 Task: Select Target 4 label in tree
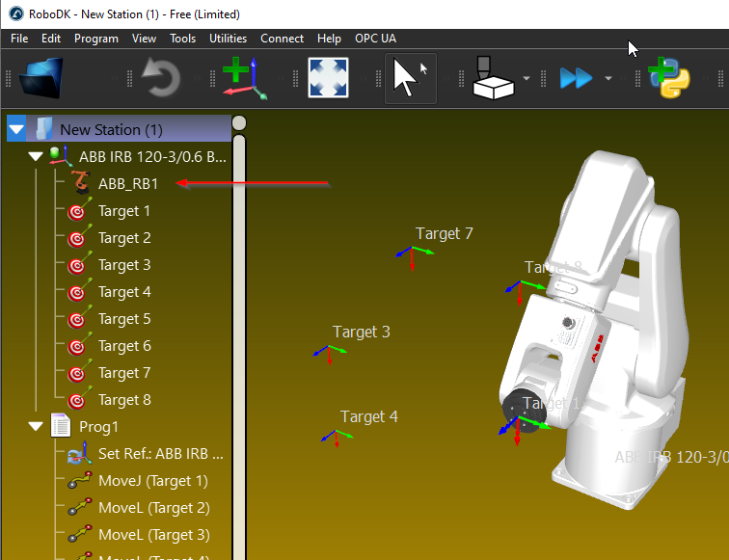(124, 292)
